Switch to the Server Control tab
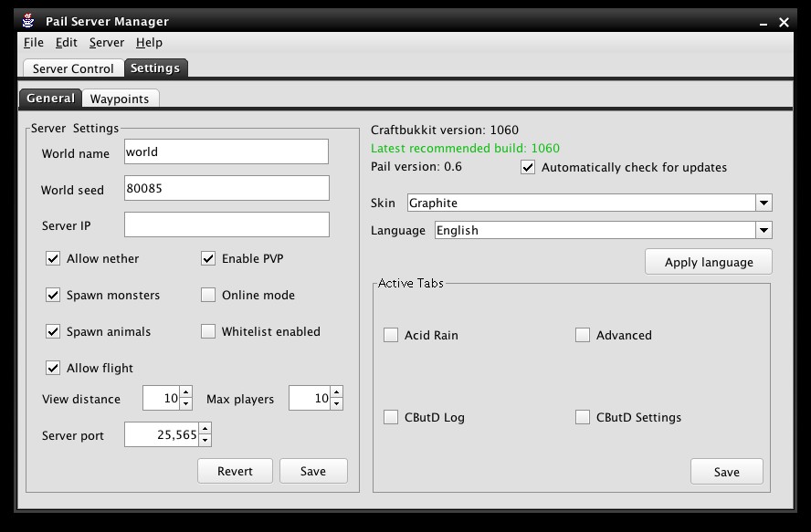The width and height of the screenshot is (811, 532). [73, 68]
